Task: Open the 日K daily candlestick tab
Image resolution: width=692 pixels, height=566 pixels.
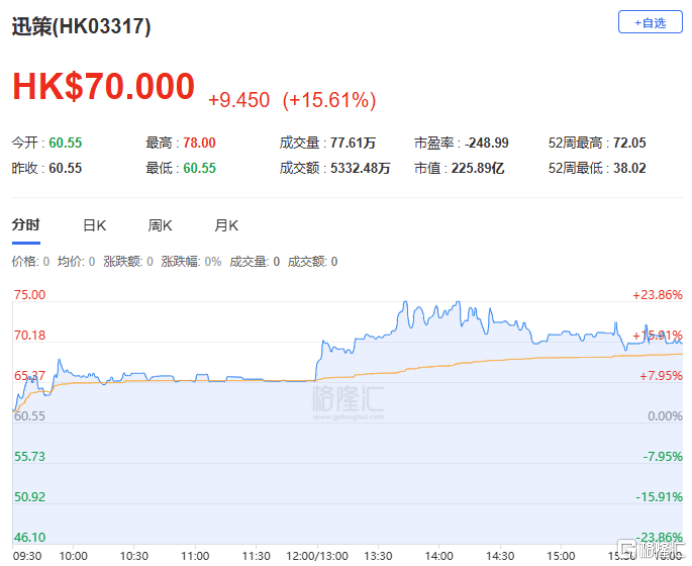Action: pos(94,226)
